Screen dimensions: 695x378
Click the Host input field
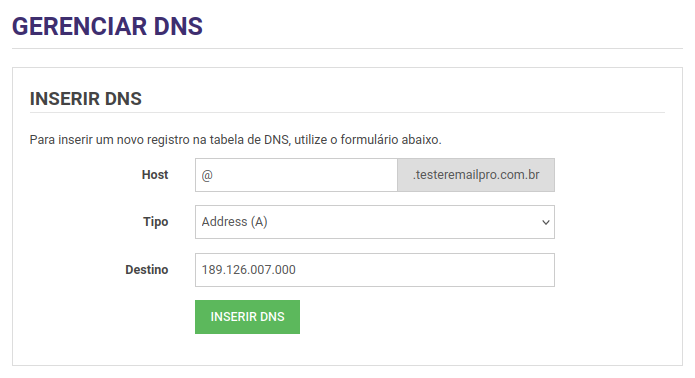296,175
